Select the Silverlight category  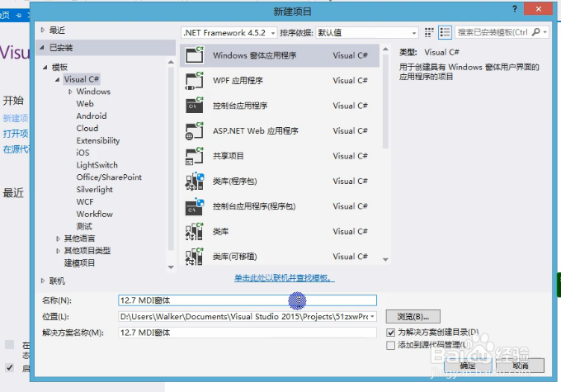click(x=94, y=190)
